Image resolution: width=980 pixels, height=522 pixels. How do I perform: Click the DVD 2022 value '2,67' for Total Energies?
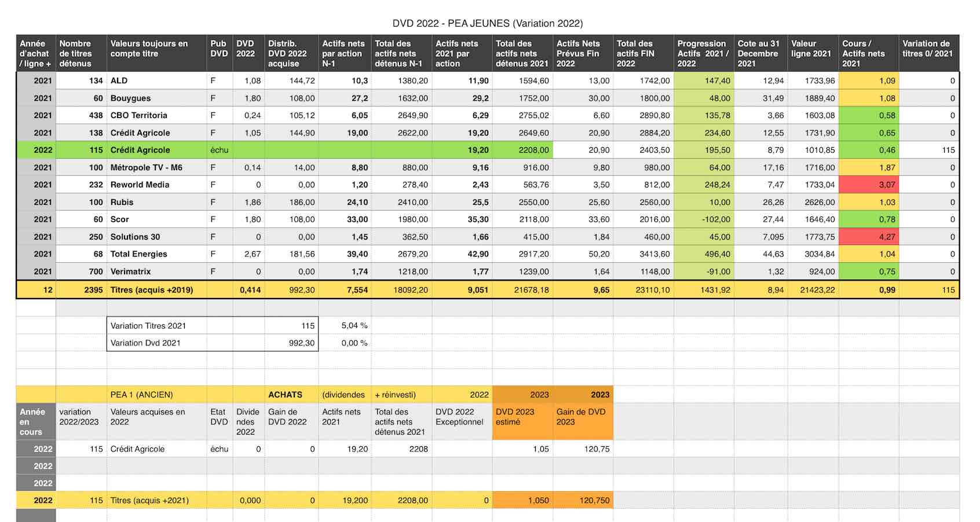[248, 254]
